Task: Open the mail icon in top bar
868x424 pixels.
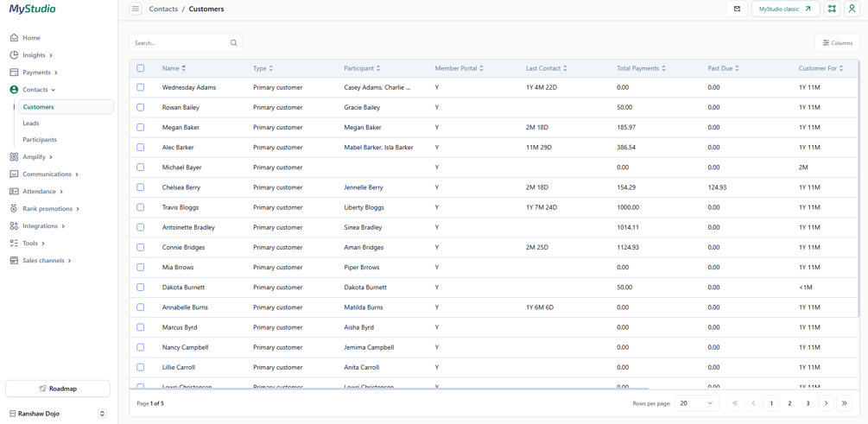Action: [x=737, y=9]
